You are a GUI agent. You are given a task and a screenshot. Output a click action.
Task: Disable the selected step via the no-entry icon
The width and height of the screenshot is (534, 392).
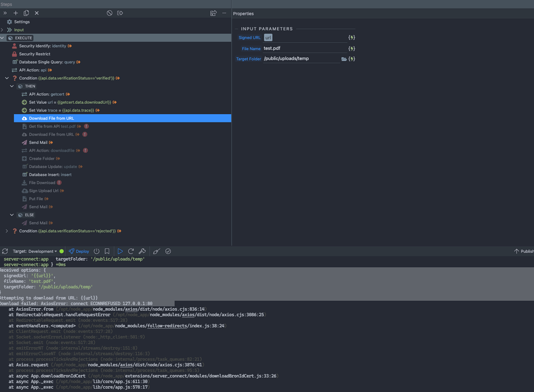coord(109,13)
